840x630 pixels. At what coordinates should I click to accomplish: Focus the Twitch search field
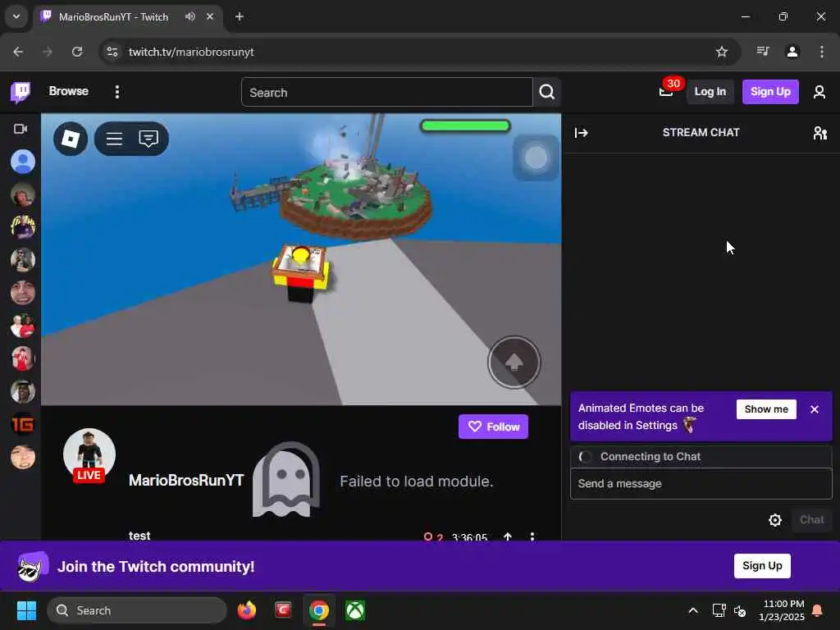[387, 92]
